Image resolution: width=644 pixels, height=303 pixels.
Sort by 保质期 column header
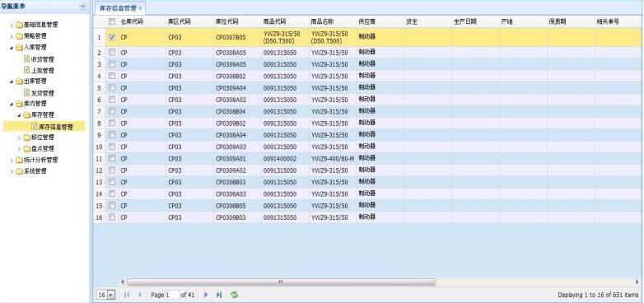pos(571,21)
